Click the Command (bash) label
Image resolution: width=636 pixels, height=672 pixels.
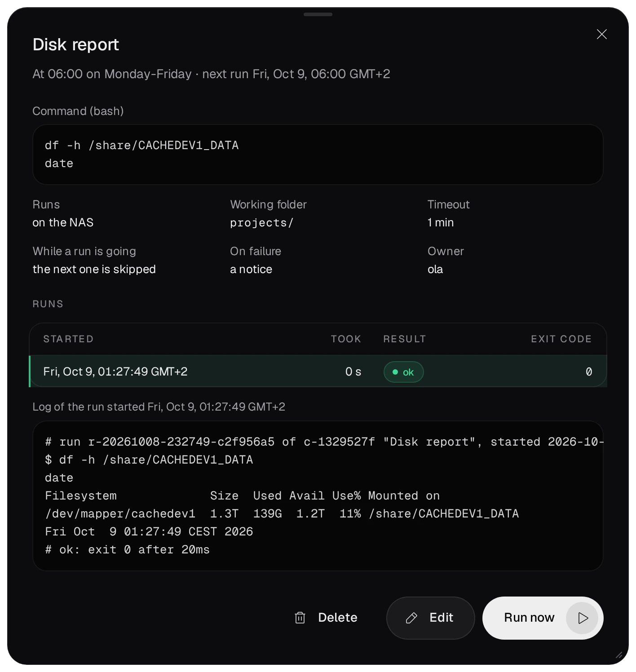click(78, 111)
